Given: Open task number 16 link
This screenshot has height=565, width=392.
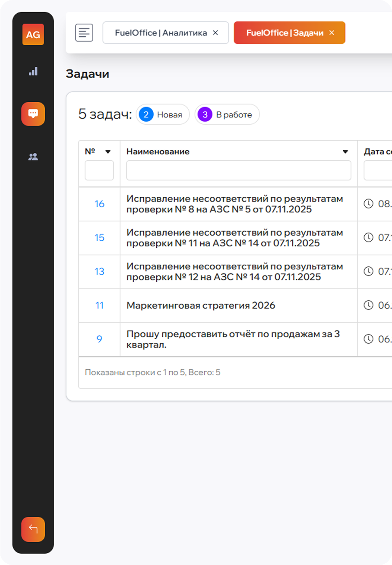Looking at the screenshot, I should (99, 203).
